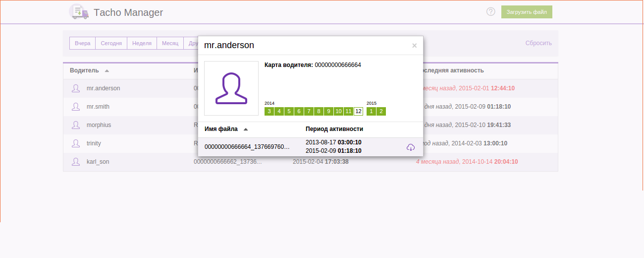Click the large driver avatar thumbnail
This screenshot has height=258, width=644.
coord(231,88)
